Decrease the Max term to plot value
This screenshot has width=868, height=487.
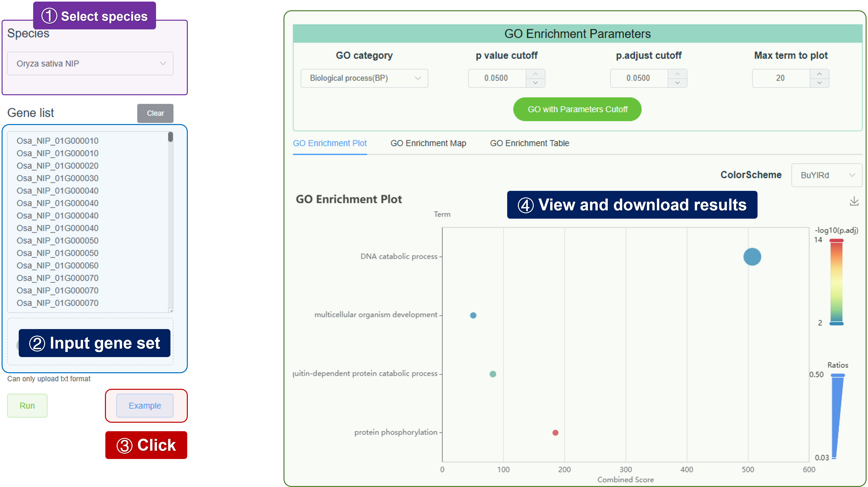click(x=819, y=83)
